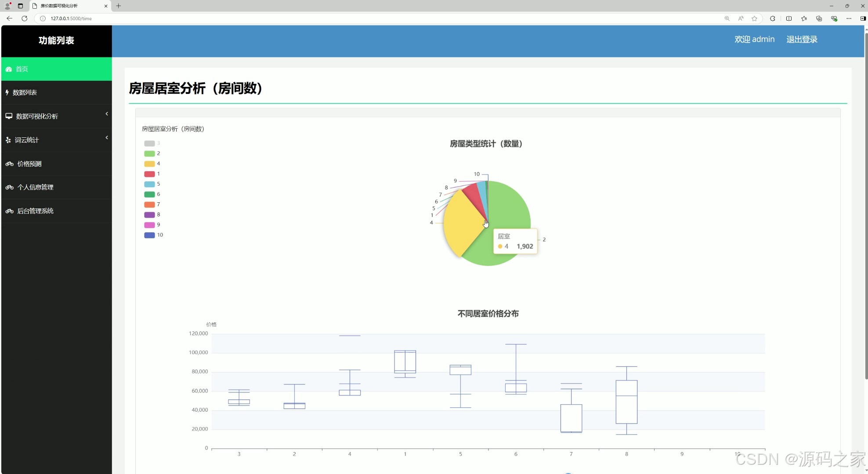
Task: Add page to favorites with star icon
Action: click(x=754, y=18)
